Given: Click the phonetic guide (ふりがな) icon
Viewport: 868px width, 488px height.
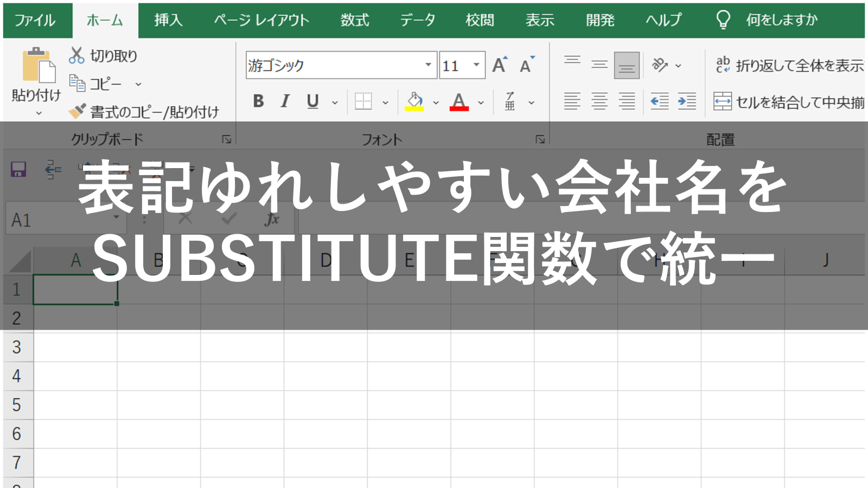Looking at the screenshot, I should (x=510, y=101).
